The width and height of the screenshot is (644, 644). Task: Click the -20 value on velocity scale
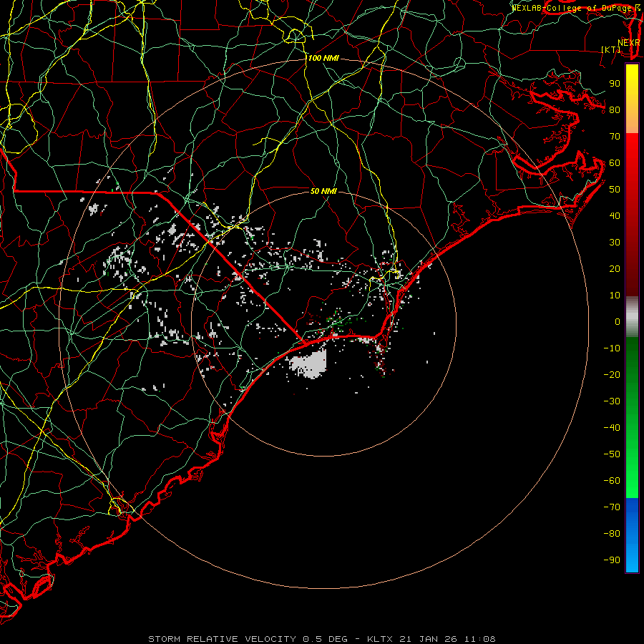click(x=612, y=374)
